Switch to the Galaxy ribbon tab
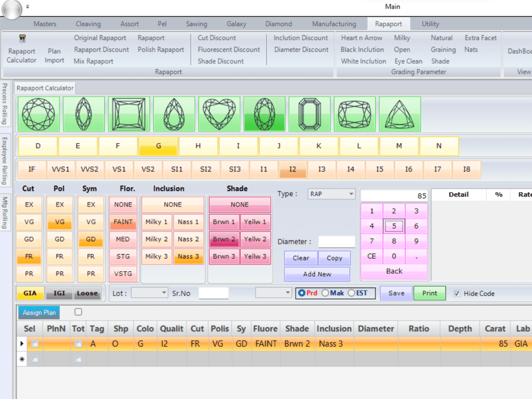 click(x=236, y=24)
